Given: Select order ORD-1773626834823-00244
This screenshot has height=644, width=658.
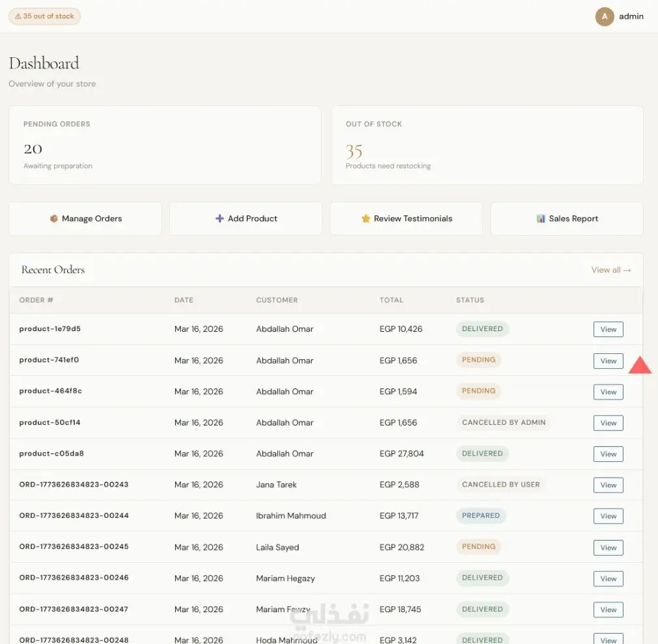Looking at the screenshot, I should pyautogui.click(x=74, y=515).
